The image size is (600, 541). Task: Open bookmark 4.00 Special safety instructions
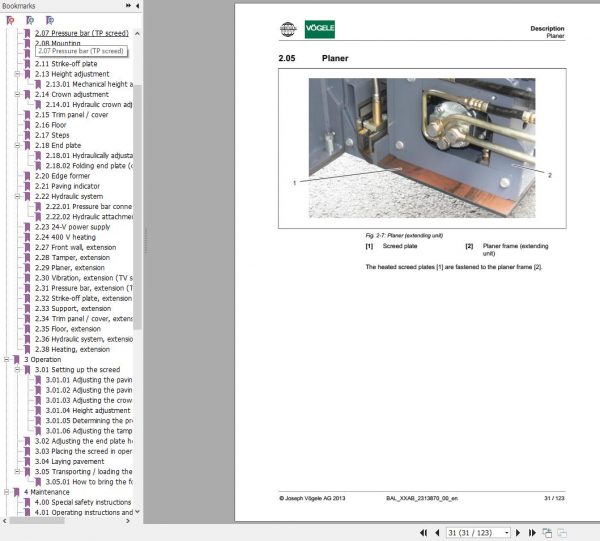coord(83,502)
